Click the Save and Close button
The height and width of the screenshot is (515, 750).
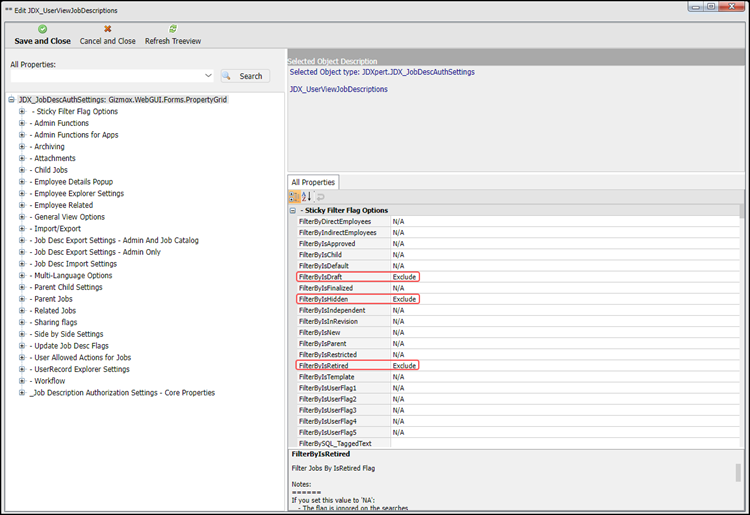pos(43,35)
